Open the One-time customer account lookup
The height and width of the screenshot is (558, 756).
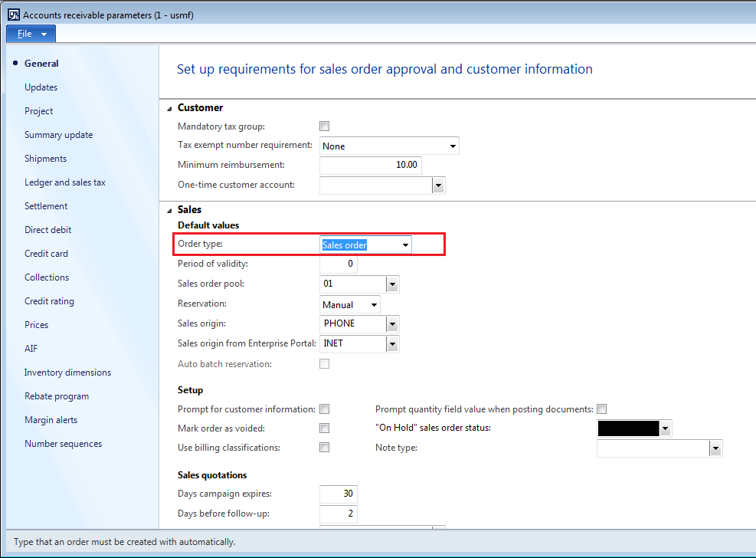pos(438,185)
